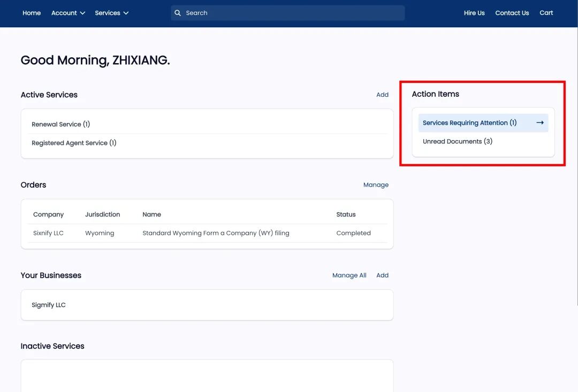Click the arrow icon beside Services Requiring Attention
The image size is (578, 392).
pos(540,123)
